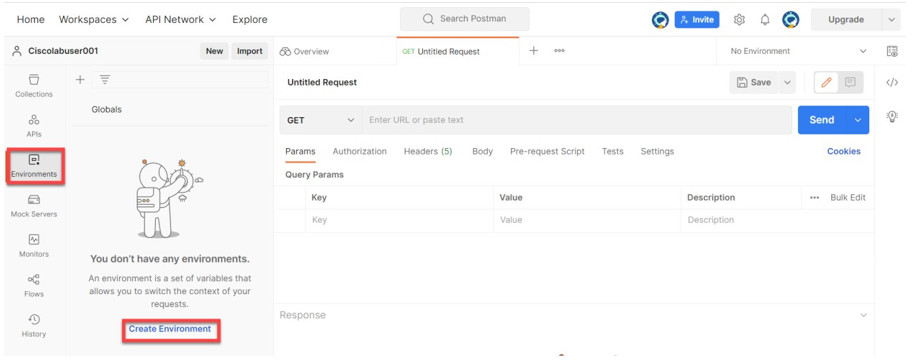Screen dimensions: 912x360
Task: Click the Search Postman field
Action: coord(465,19)
